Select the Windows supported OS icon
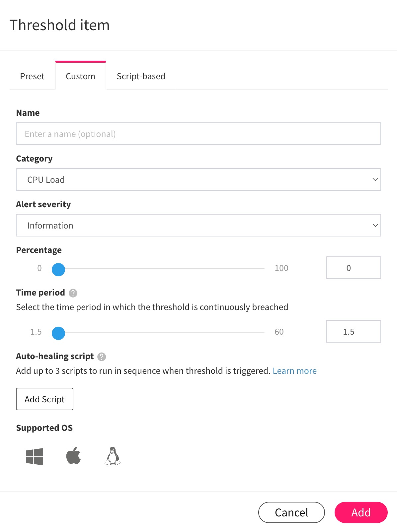This screenshot has height=532, width=397. pos(35,456)
